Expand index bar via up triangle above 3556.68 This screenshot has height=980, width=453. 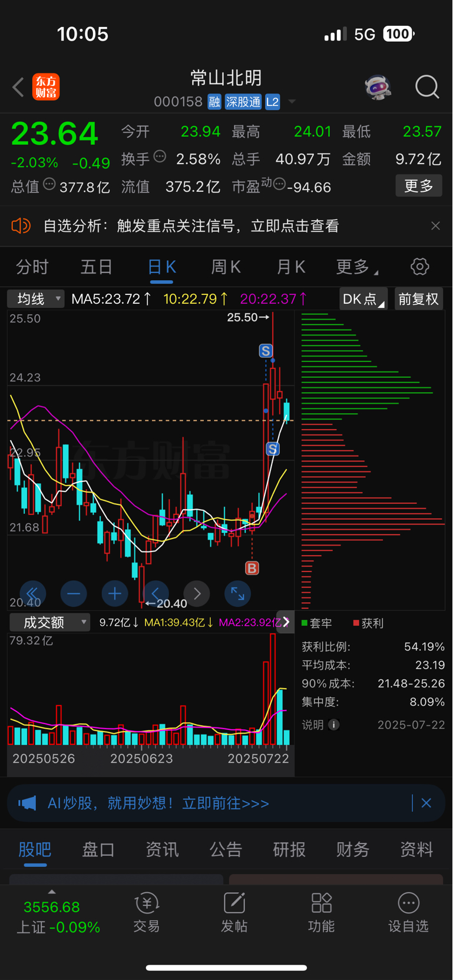pyautogui.click(x=52, y=892)
